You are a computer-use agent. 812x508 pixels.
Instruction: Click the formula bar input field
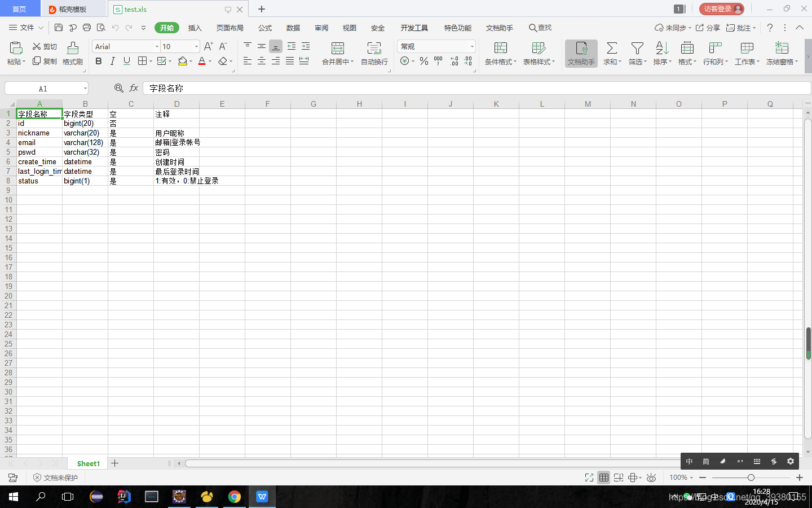[x=476, y=88]
